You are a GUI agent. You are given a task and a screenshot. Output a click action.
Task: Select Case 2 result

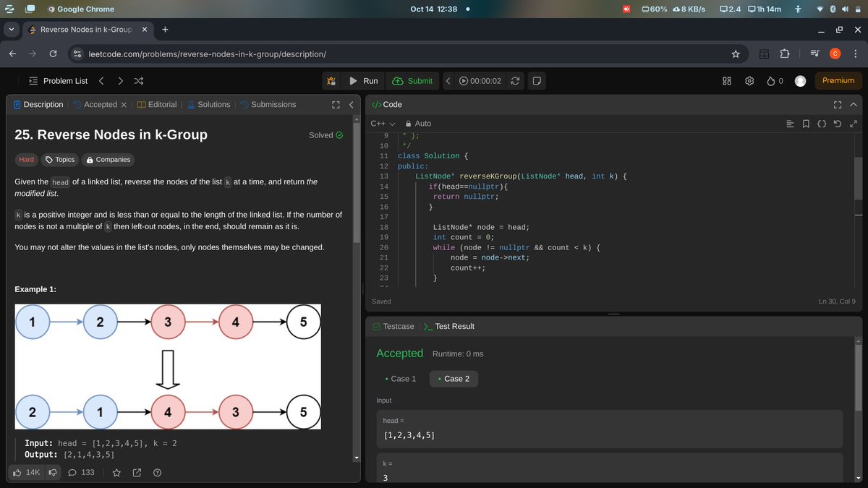[454, 379]
